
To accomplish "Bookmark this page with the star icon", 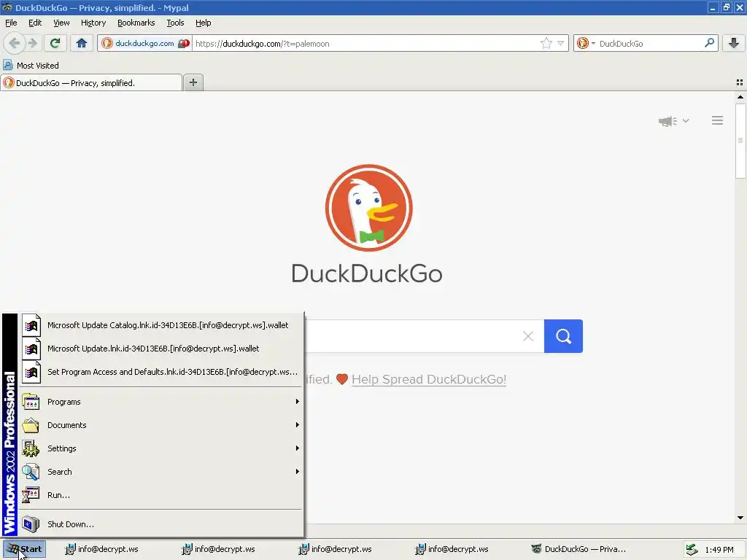I will pos(546,43).
